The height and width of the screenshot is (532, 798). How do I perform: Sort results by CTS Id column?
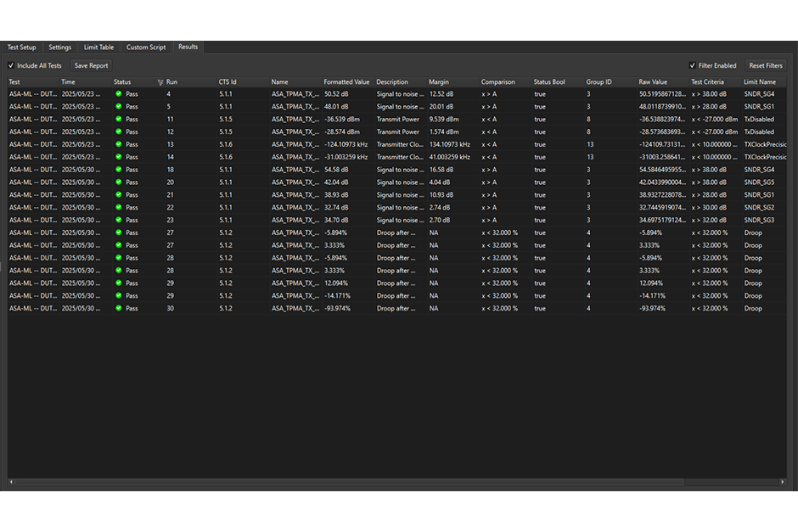tap(228, 82)
